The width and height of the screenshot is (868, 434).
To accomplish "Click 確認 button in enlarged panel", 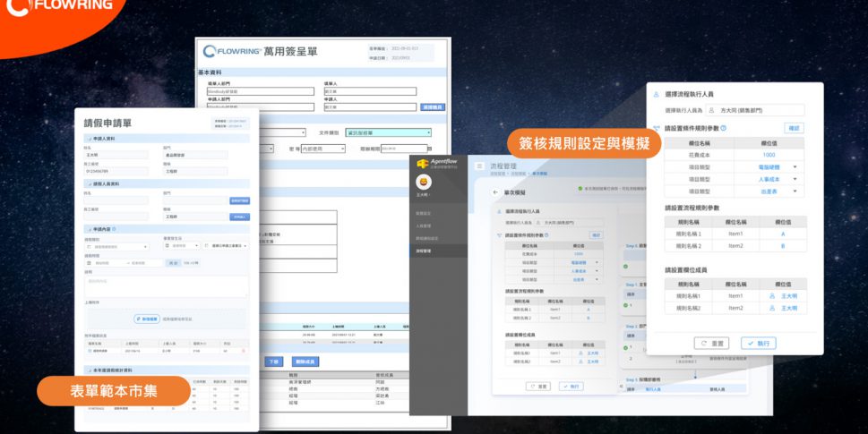I will (794, 128).
